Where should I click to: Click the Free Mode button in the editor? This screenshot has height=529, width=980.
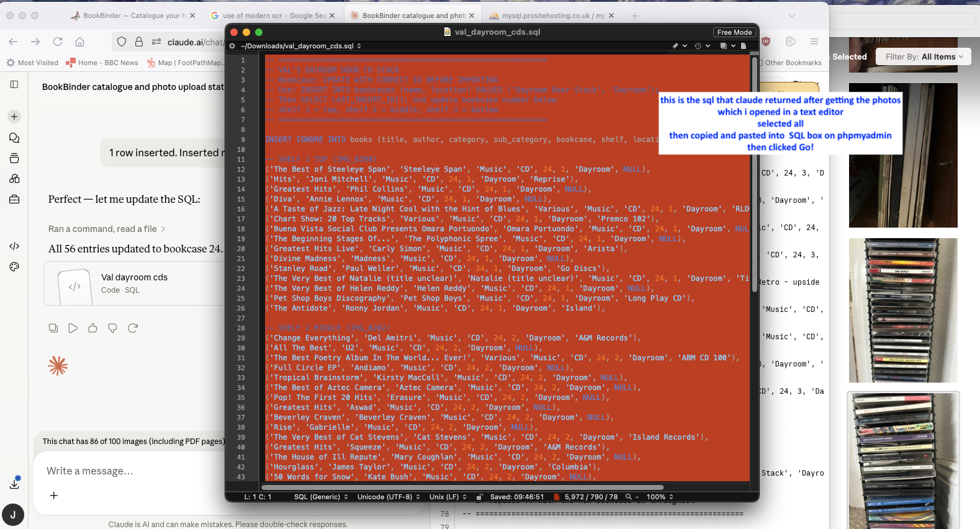734,32
